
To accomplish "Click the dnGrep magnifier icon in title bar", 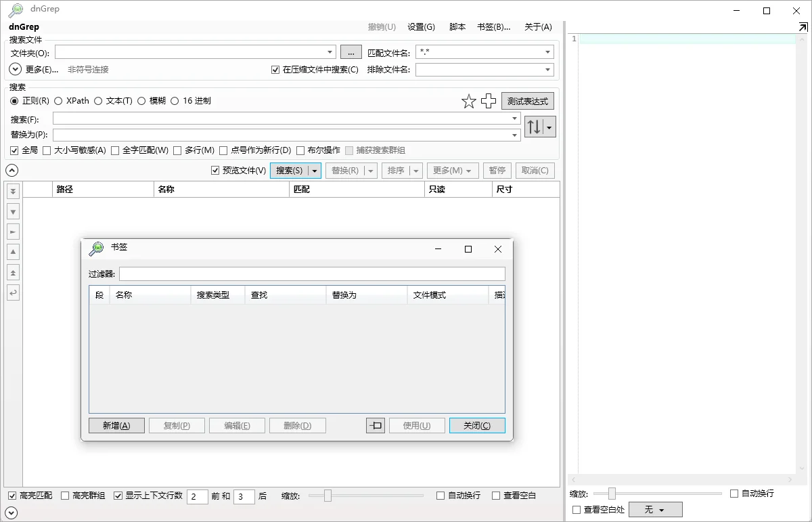I will pos(15,10).
